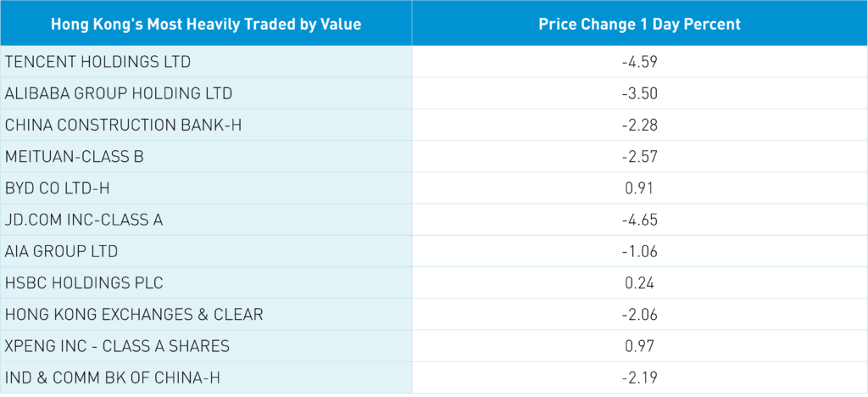The image size is (868, 397).
Task: Click Tencent's -4.59 price change value
Action: tap(639, 62)
